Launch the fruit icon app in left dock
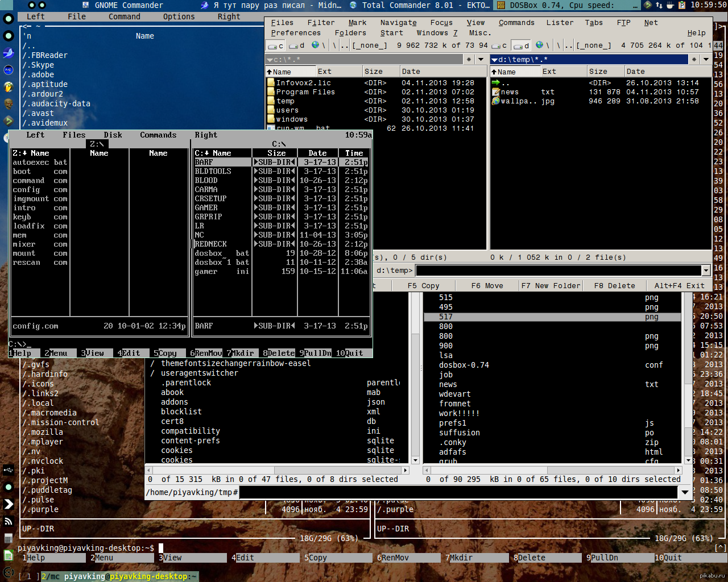Viewport: 728px width, 582px height. [9, 87]
